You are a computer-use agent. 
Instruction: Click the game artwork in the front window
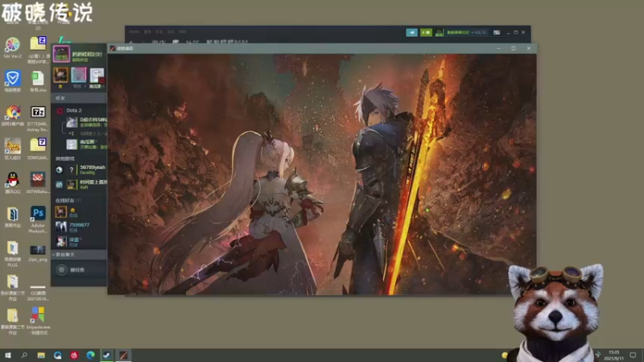pos(321,174)
